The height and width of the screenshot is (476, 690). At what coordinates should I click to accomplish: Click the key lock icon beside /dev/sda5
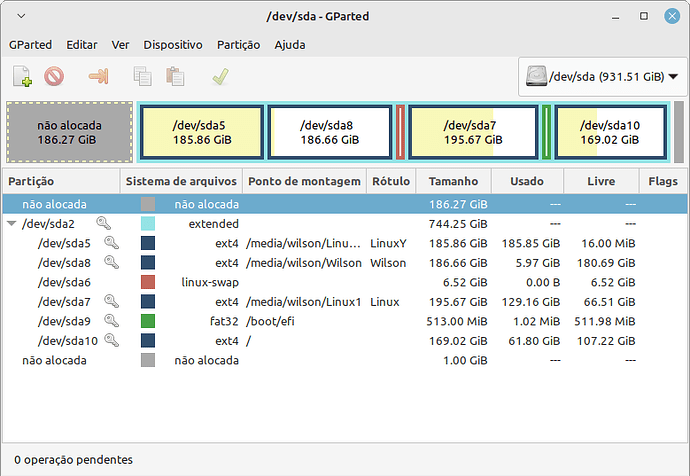[x=111, y=243]
